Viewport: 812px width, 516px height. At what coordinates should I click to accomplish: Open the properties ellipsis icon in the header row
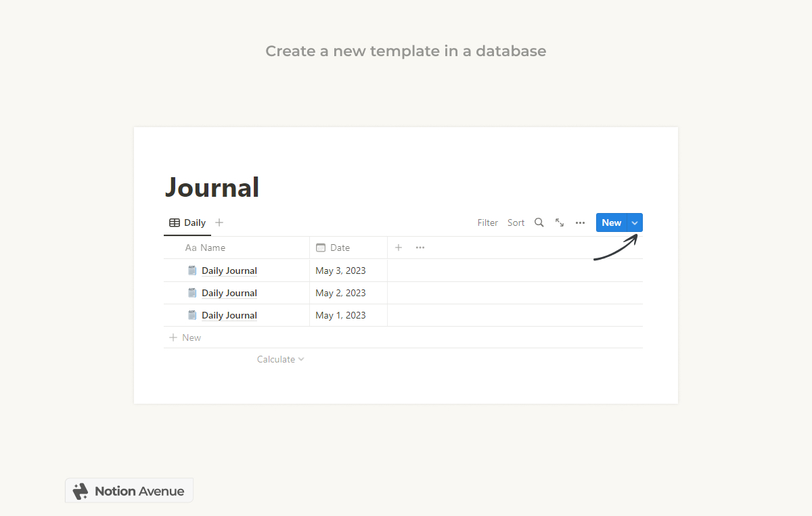[420, 248]
